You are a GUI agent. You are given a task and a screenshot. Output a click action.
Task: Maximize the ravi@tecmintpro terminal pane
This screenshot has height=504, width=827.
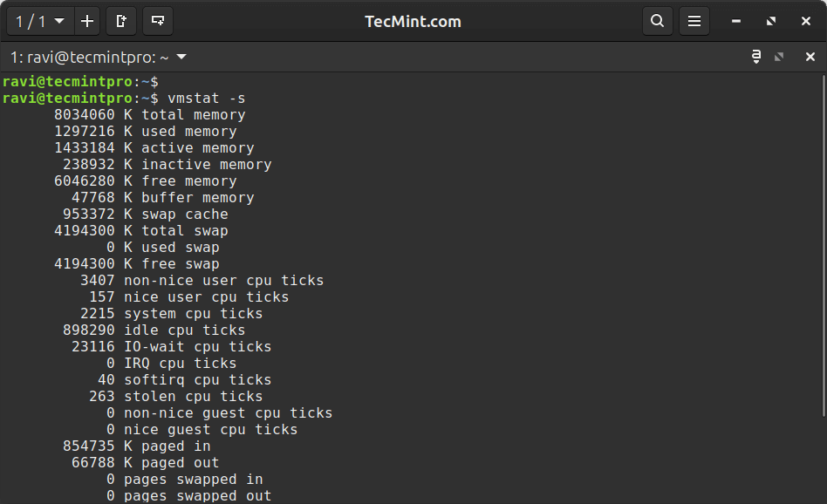779,56
